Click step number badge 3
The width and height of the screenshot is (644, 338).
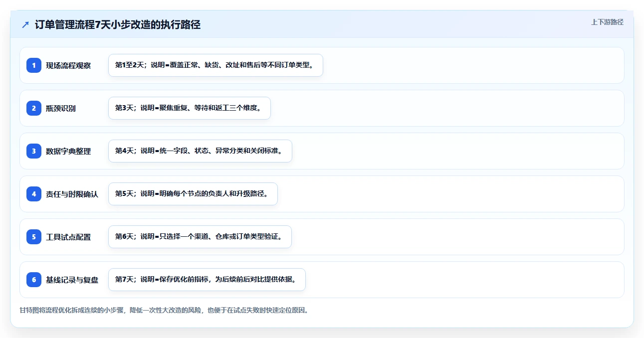click(x=34, y=151)
